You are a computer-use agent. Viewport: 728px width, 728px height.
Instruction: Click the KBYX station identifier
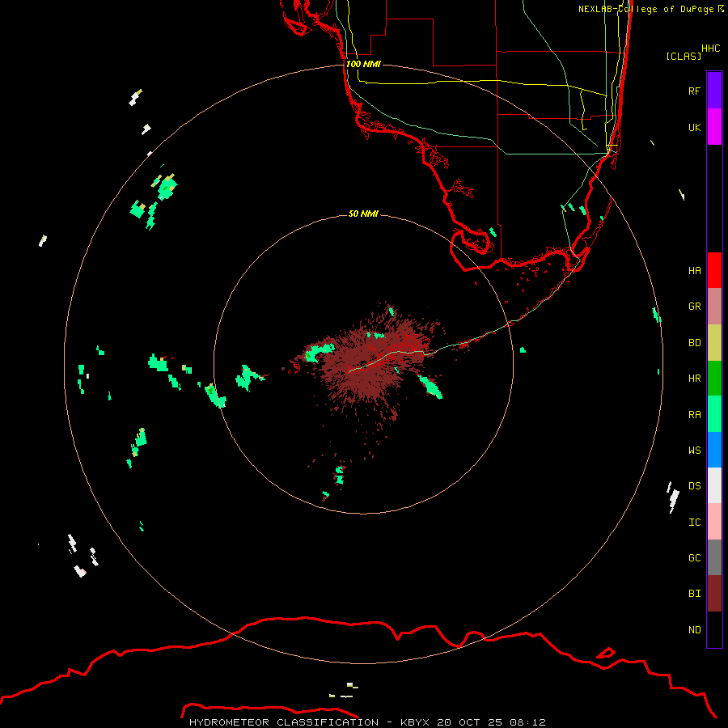coord(415,722)
